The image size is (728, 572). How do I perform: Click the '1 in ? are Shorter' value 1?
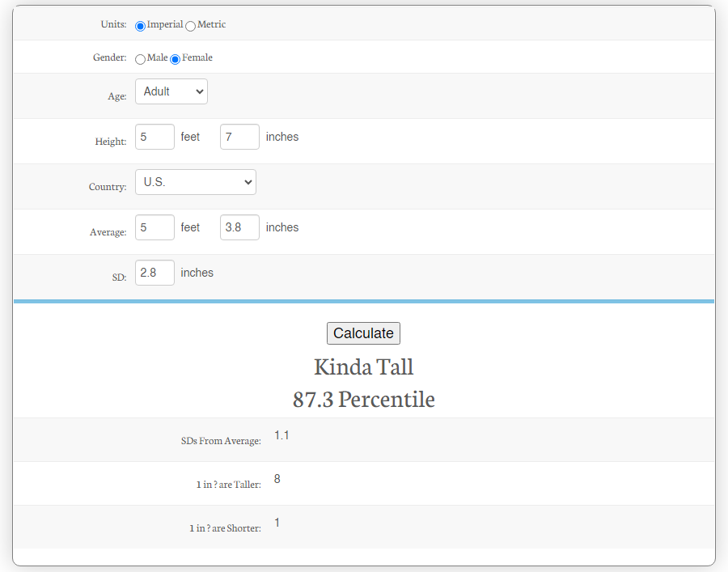[x=277, y=523]
